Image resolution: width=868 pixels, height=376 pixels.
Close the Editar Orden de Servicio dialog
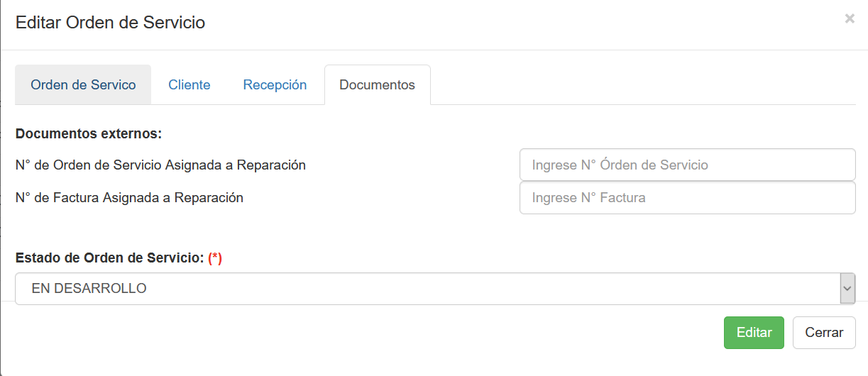pos(849,19)
